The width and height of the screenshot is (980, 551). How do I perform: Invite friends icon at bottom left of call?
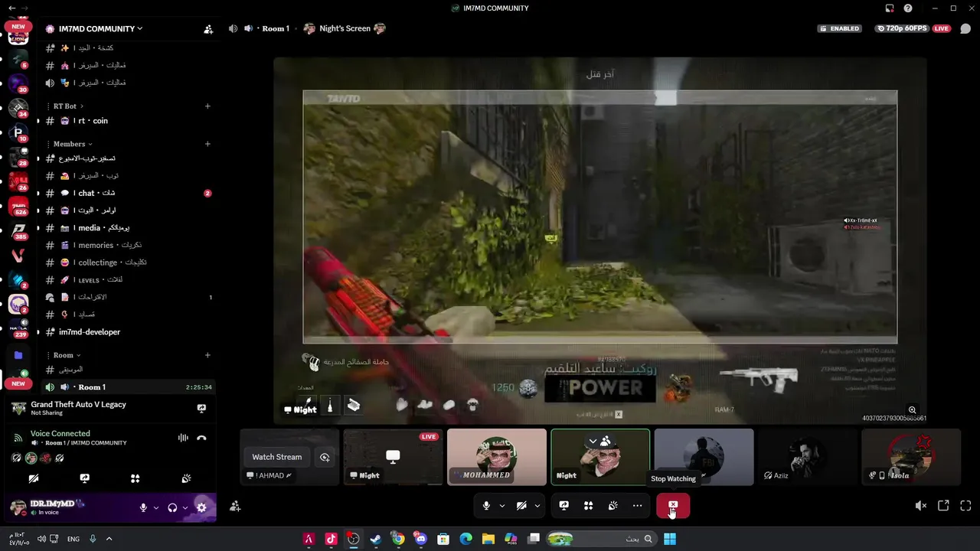[x=235, y=506]
